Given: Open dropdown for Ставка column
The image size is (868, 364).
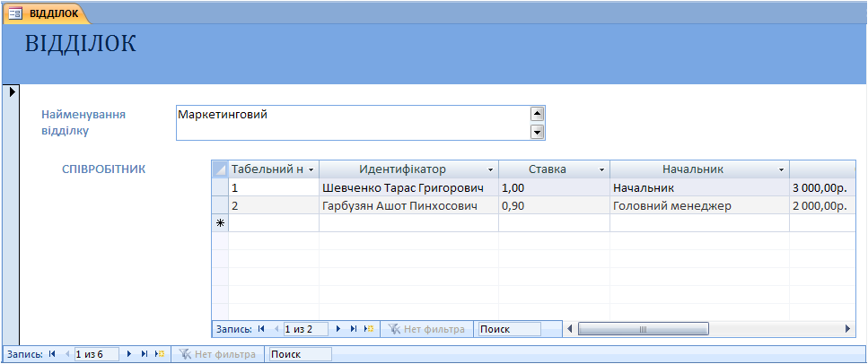Looking at the screenshot, I should (601, 169).
